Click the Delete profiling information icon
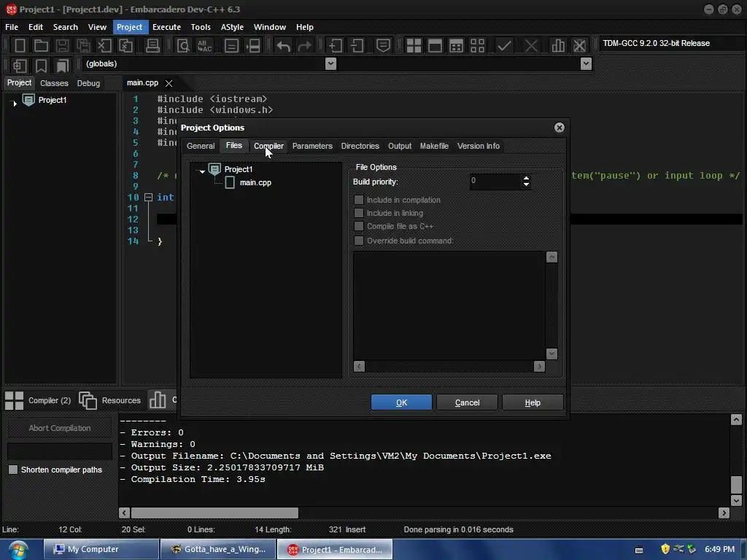747x560 pixels. click(579, 46)
